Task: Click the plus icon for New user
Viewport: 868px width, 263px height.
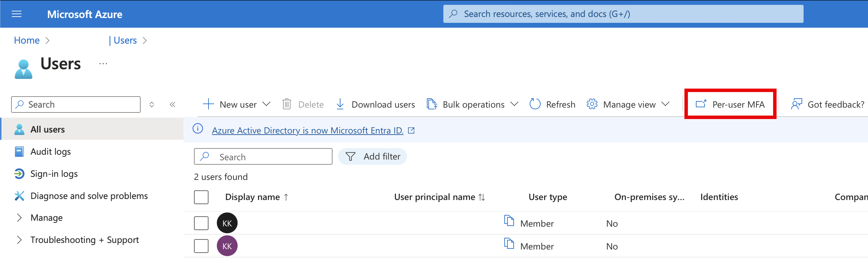Action: coord(209,104)
